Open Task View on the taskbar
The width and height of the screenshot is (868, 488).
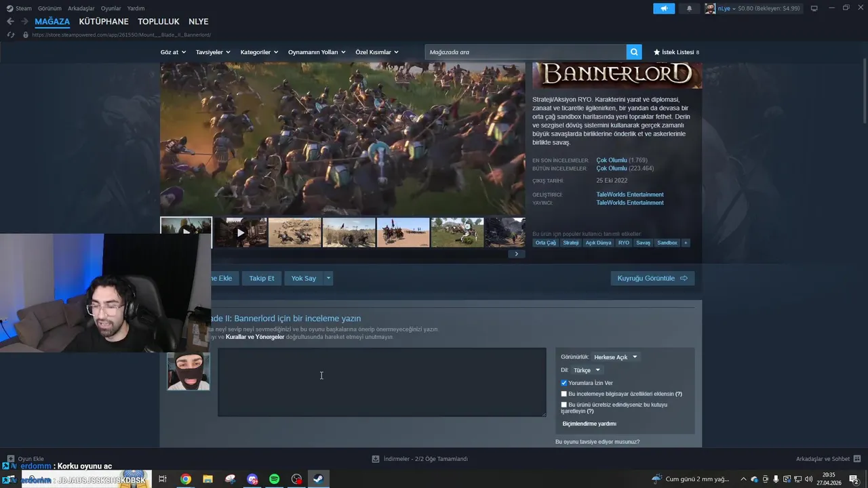click(x=163, y=479)
